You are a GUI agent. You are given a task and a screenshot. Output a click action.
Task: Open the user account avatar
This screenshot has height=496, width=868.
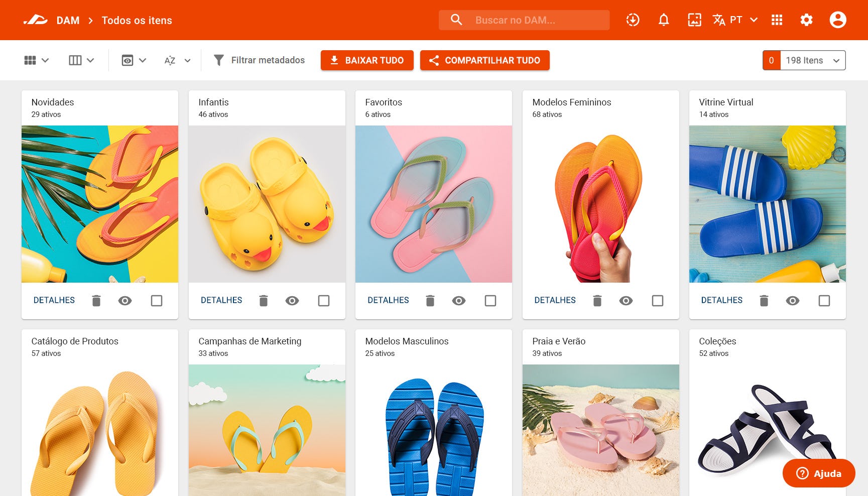[x=838, y=20]
